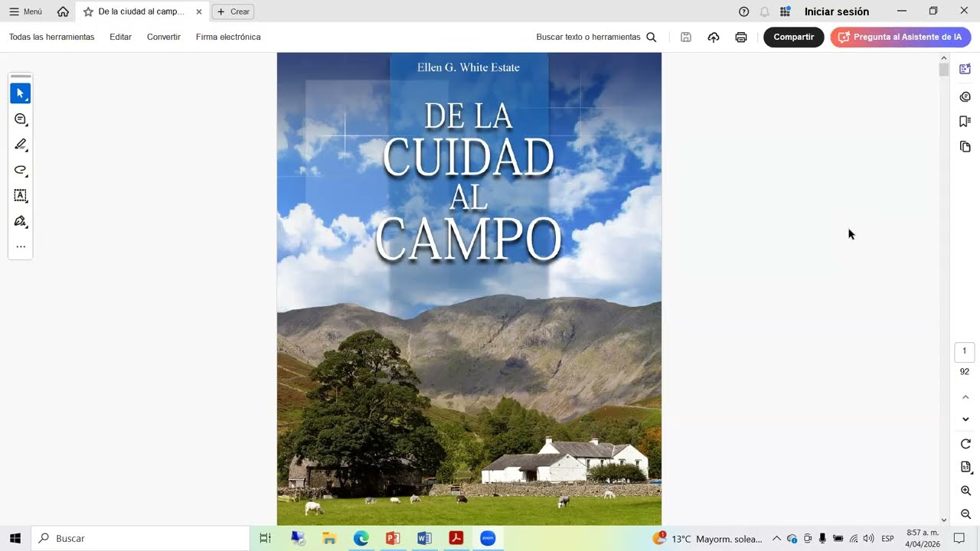Click 'Pregunta al Asistente de IA' button
The width and height of the screenshot is (980, 551).
[x=900, y=37]
